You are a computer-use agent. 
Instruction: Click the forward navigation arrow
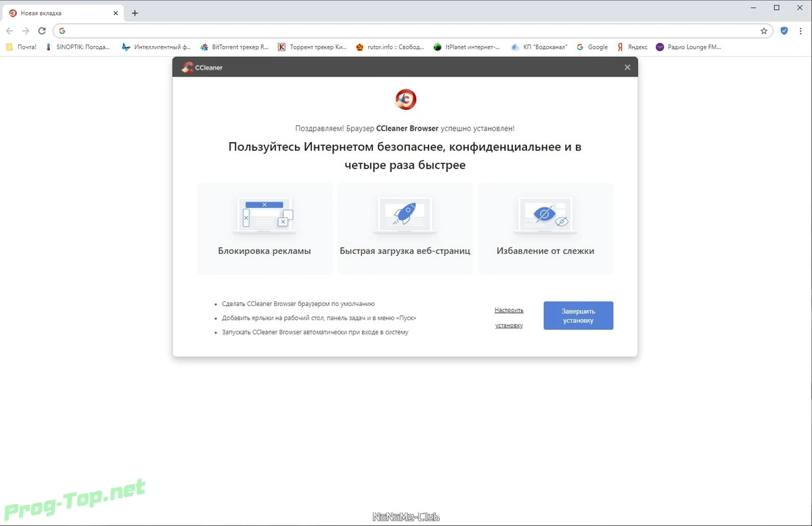point(26,30)
